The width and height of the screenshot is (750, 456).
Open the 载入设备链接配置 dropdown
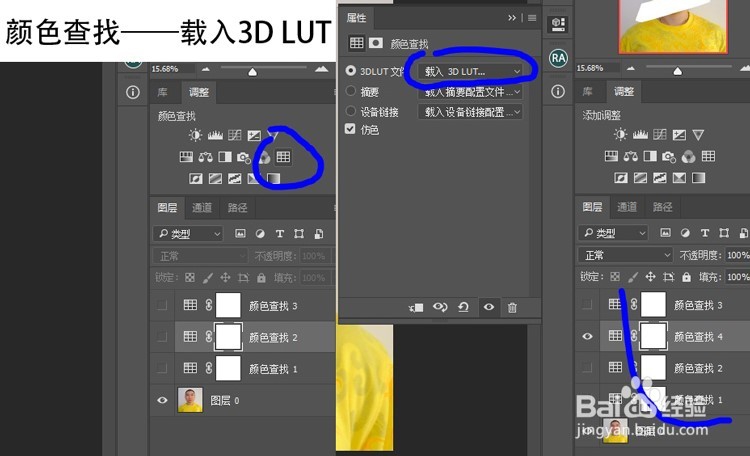[x=470, y=112]
